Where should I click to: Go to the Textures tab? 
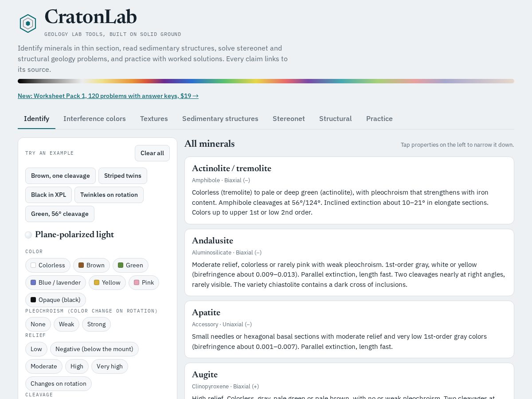154,119
